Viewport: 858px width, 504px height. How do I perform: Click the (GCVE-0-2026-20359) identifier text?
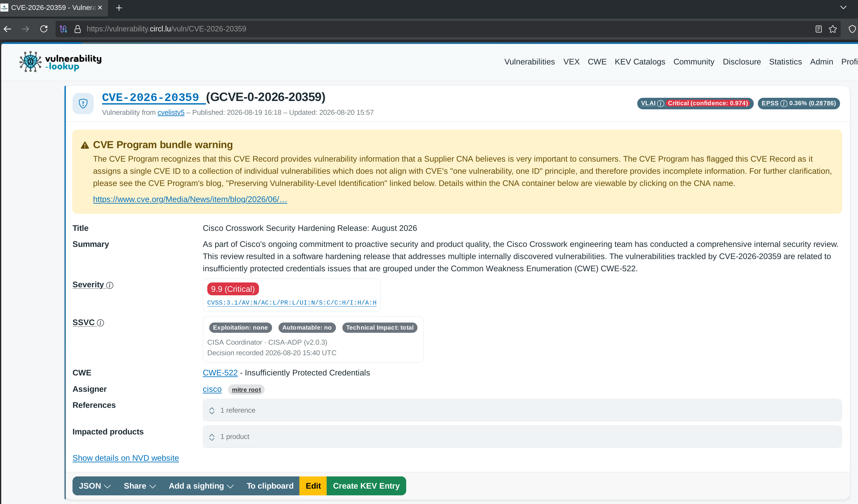coord(266,97)
